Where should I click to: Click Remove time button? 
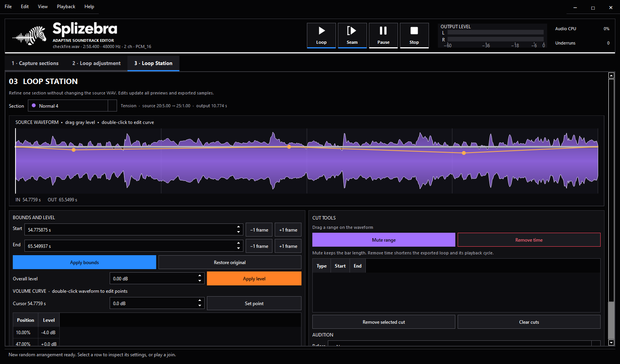(x=529, y=240)
